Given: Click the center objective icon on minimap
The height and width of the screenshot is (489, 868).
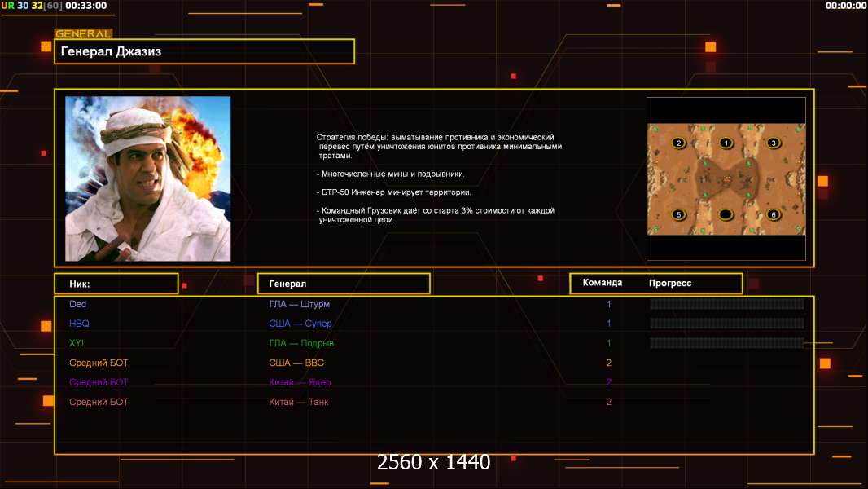Looking at the screenshot, I should [726, 177].
